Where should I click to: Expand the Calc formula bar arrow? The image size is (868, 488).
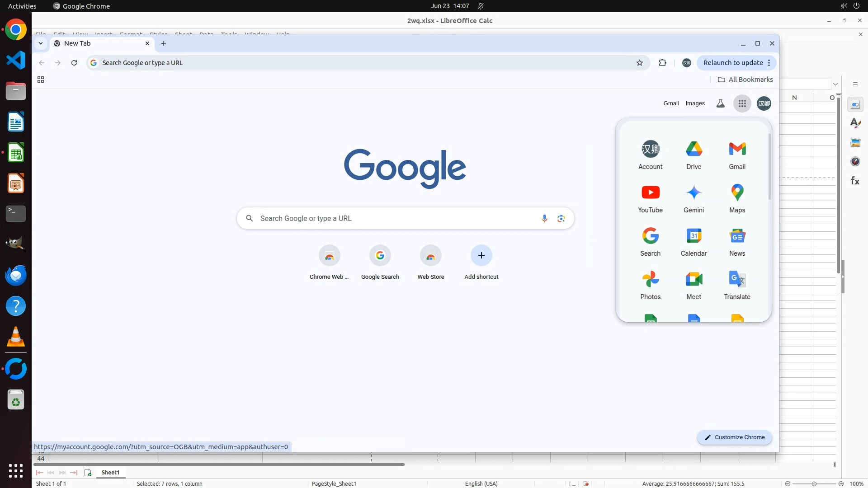click(x=835, y=84)
